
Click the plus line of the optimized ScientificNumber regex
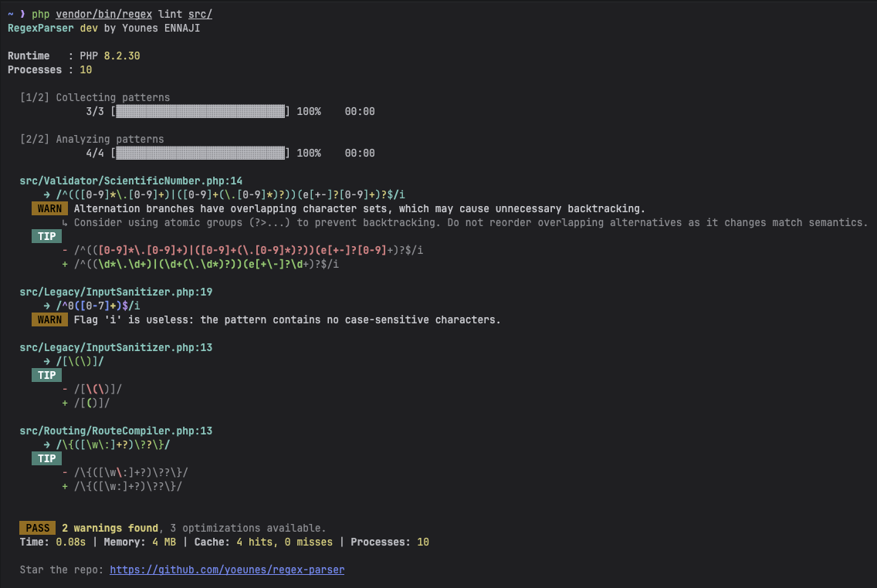pos(201,264)
